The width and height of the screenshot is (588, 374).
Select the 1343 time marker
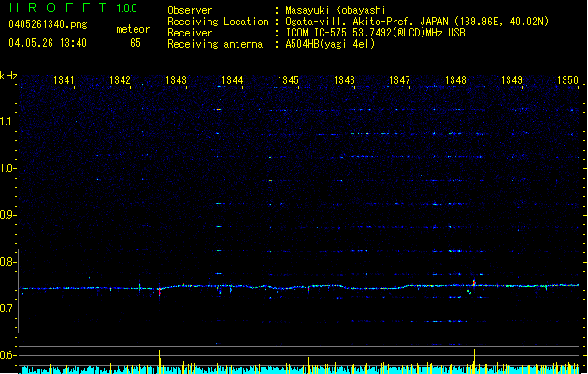coord(176,81)
